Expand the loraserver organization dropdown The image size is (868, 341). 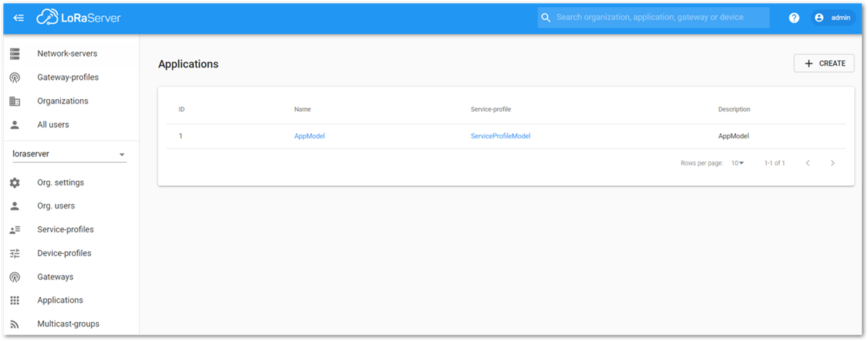69,154
